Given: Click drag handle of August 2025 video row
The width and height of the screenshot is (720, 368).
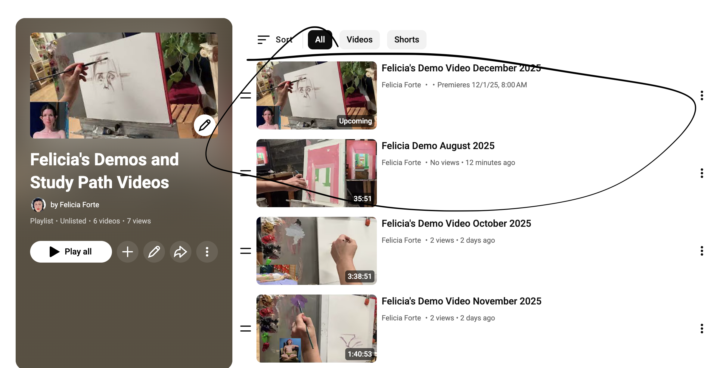Looking at the screenshot, I should coord(246,173).
